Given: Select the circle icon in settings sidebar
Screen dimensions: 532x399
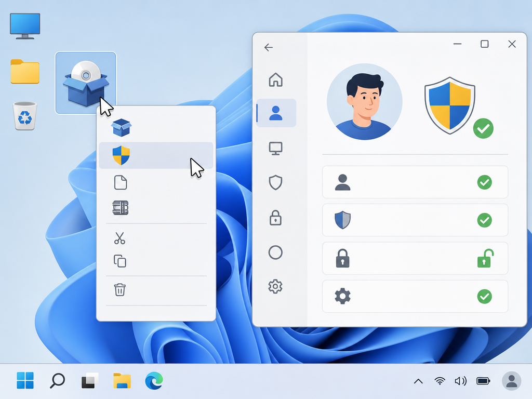Looking at the screenshot, I should pos(275,252).
